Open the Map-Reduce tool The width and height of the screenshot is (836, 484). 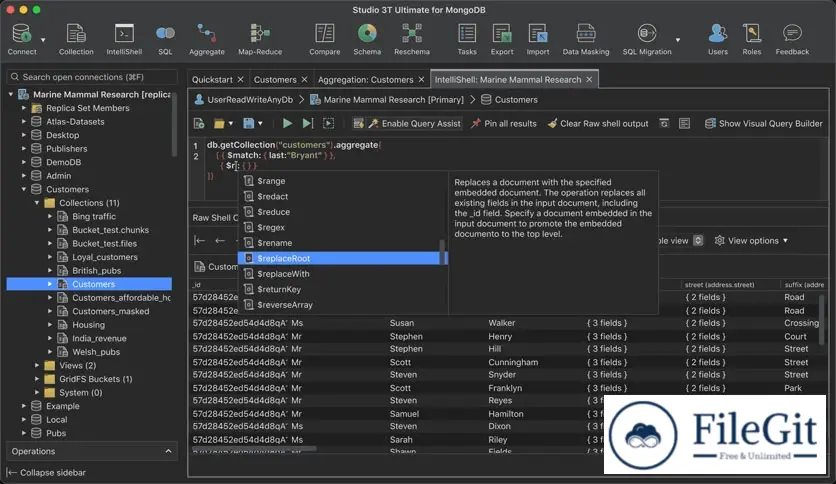[x=260, y=39]
